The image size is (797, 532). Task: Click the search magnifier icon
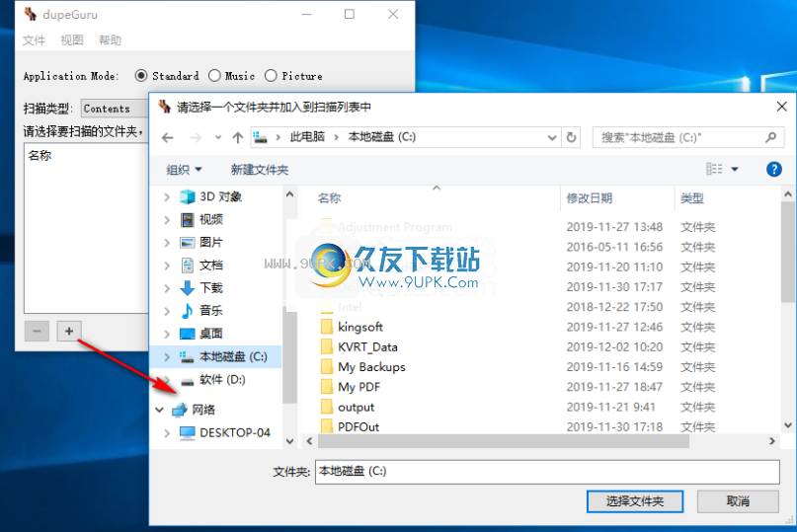coord(771,138)
